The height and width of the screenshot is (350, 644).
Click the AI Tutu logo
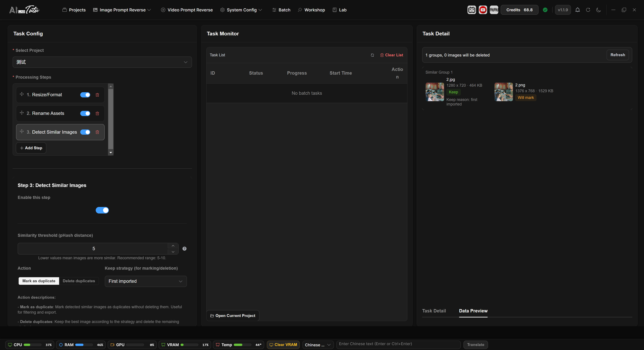coord(24,10)
